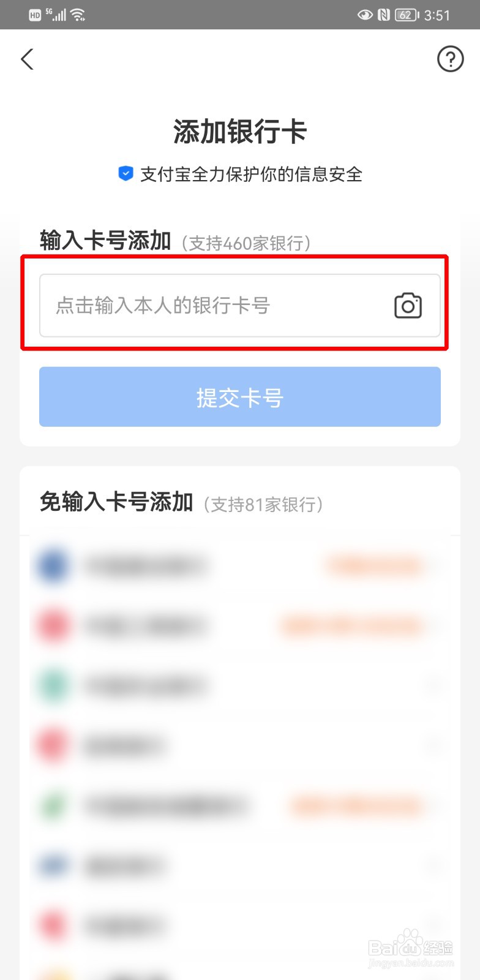Viewport: 480px width, 980px height.
Task: Go back using the top-left arrow
Action: [27, 59]
